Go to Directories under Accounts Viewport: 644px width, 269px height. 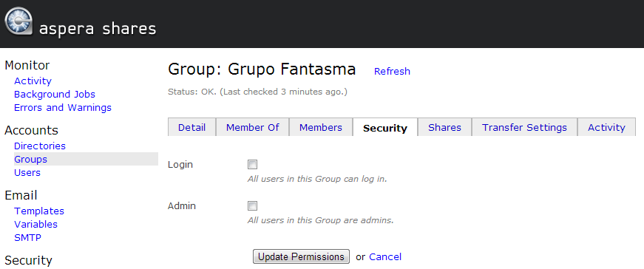40,146
